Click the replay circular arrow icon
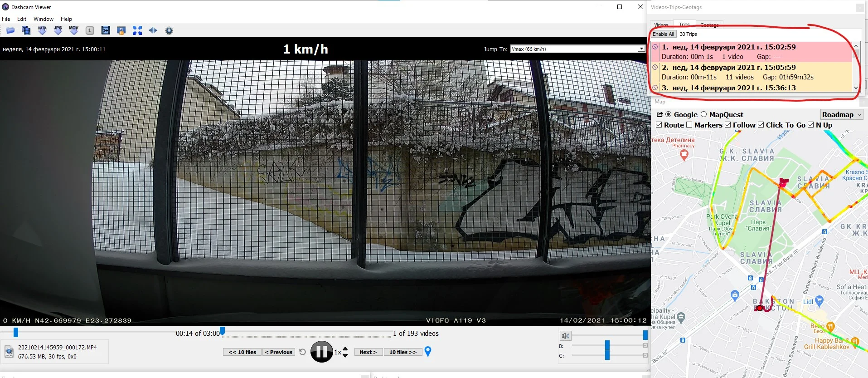 pos(303,352)
